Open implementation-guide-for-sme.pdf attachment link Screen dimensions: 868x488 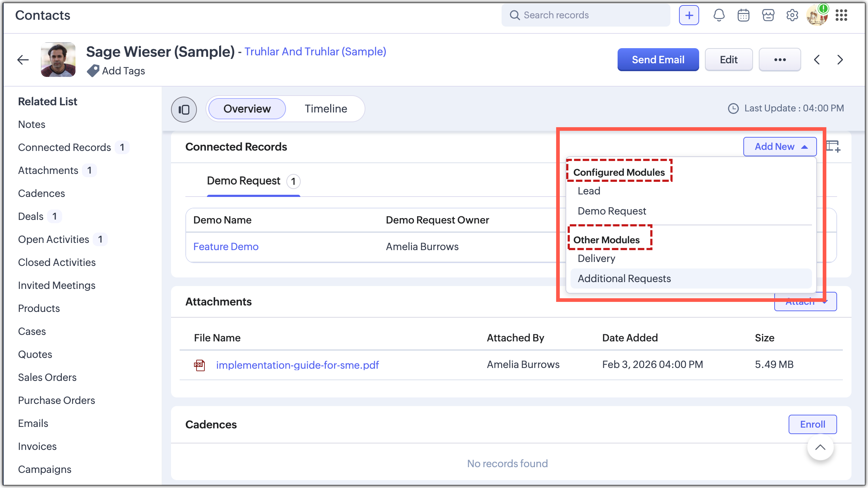297,365
